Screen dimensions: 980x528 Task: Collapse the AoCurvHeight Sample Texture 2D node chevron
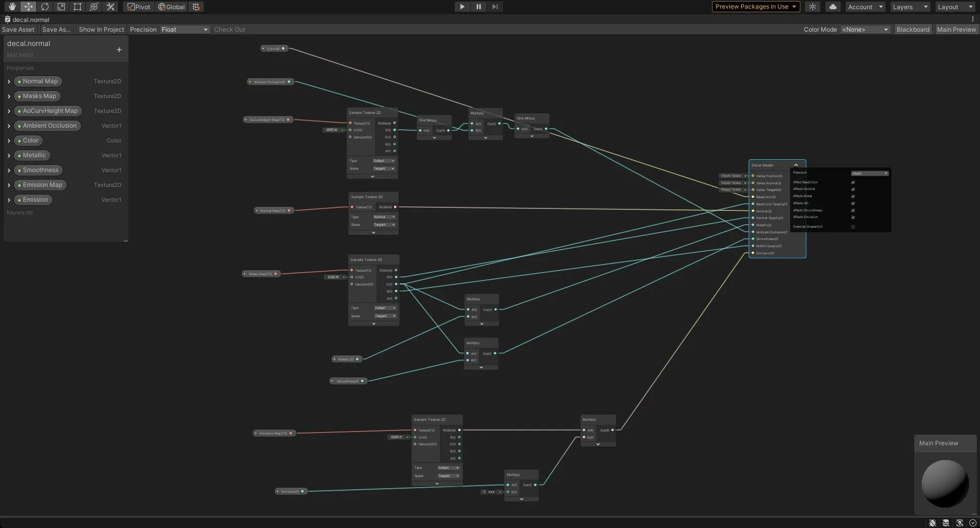coord(373,177)
